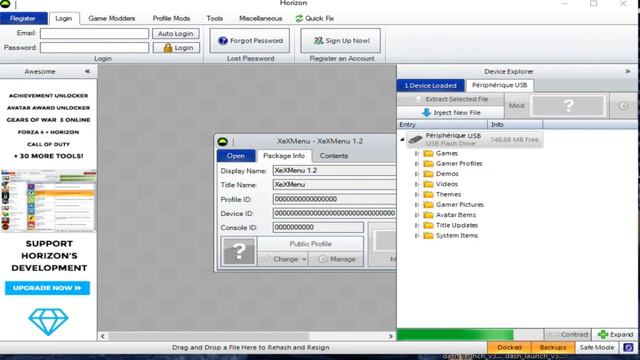Image resolution: width=640 pixels, height=360 pixels.
Task: Click the Console ID field
Action: (x=318, y=227)
